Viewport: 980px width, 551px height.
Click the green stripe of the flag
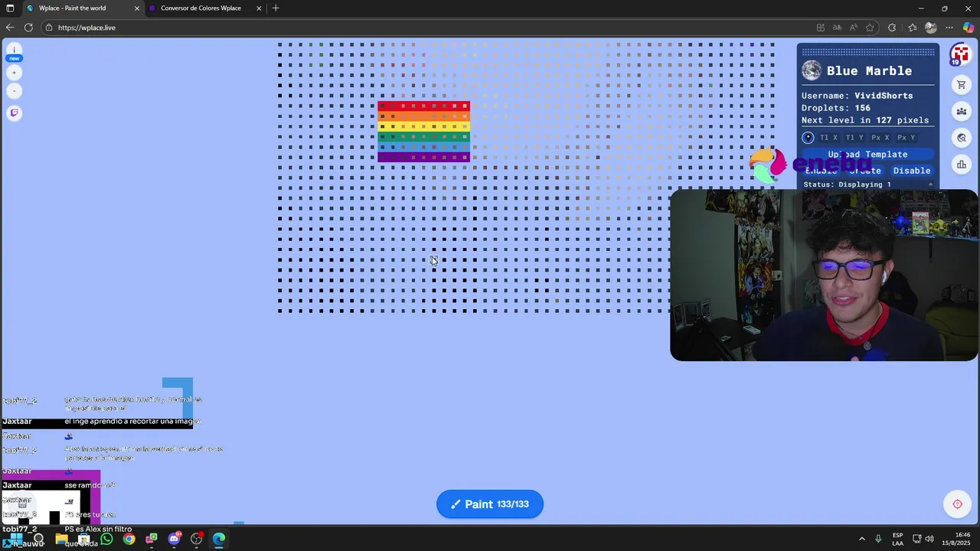point(423,137)
